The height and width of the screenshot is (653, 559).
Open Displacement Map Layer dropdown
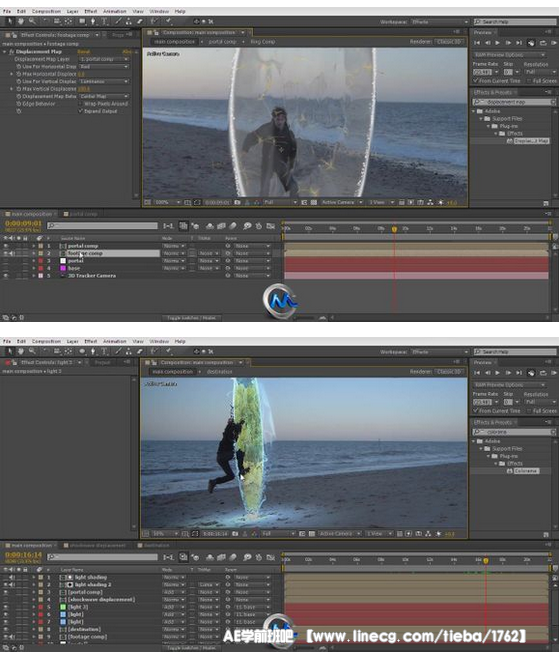tap(104, 59)
